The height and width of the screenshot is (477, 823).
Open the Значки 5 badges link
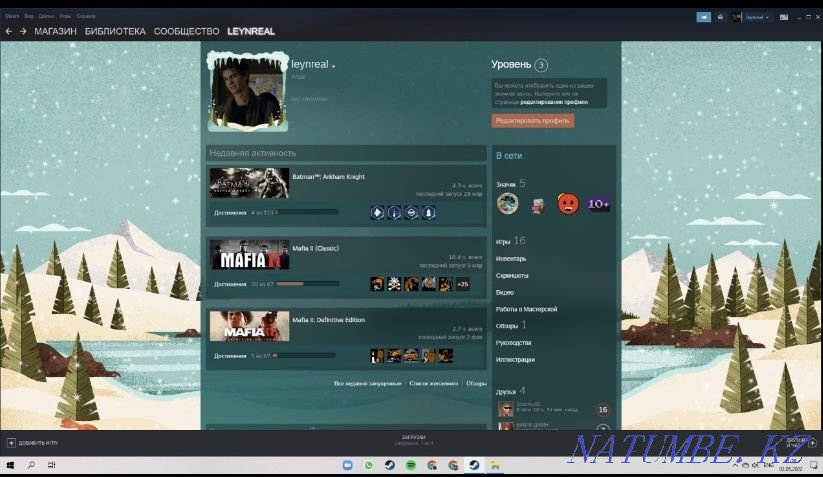click(x=511, y=184)
